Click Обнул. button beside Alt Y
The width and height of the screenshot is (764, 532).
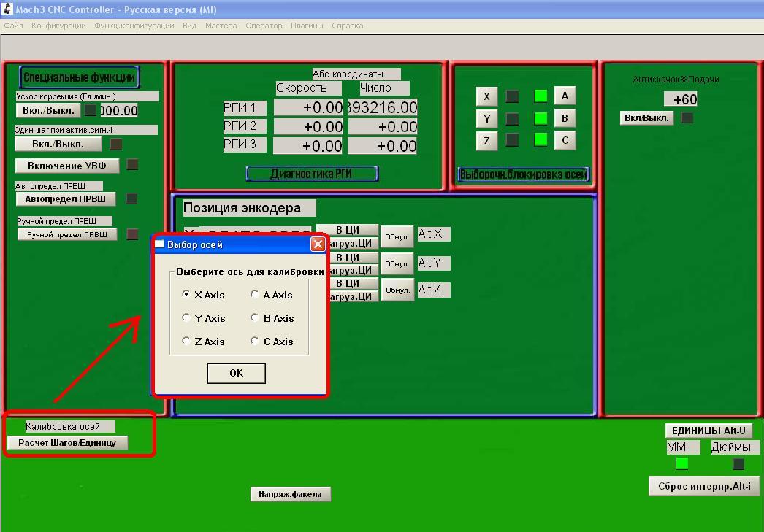[x=397, y=263]
